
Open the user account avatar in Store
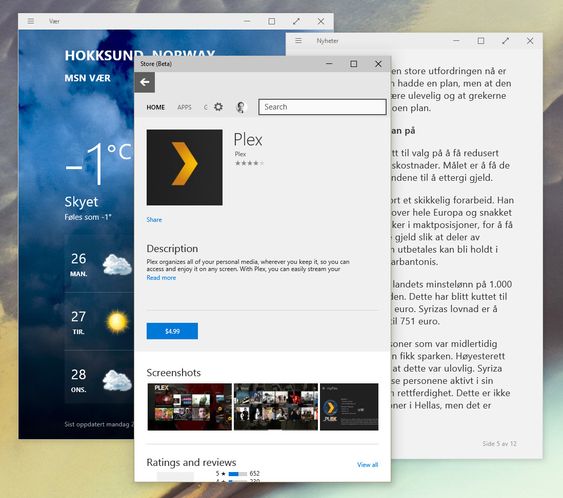click(241, 107)
